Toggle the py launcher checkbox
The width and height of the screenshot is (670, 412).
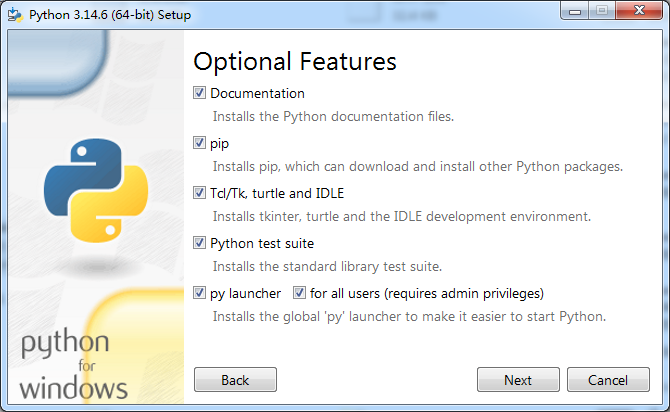(x=199, y=293)
